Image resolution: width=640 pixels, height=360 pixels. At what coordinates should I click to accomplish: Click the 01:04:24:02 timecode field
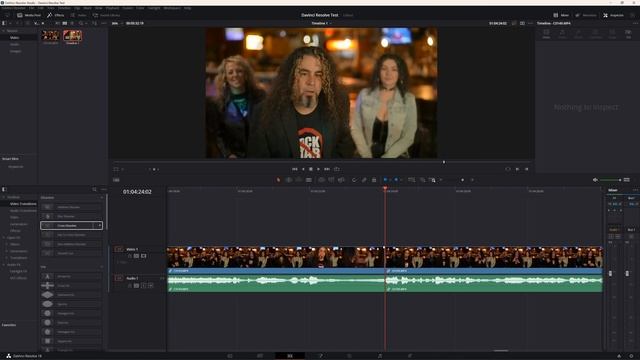click(137, 192)
